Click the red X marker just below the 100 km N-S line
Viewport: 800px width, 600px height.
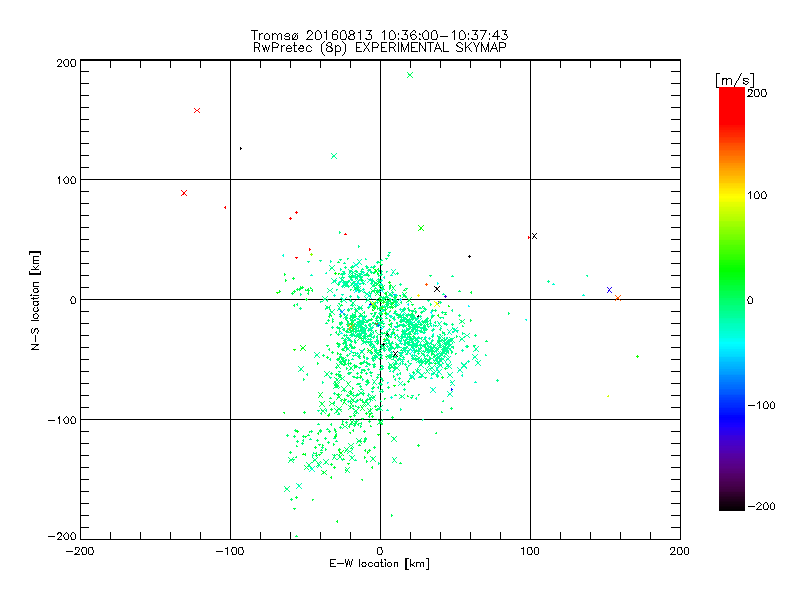click(x=184, y=193)
